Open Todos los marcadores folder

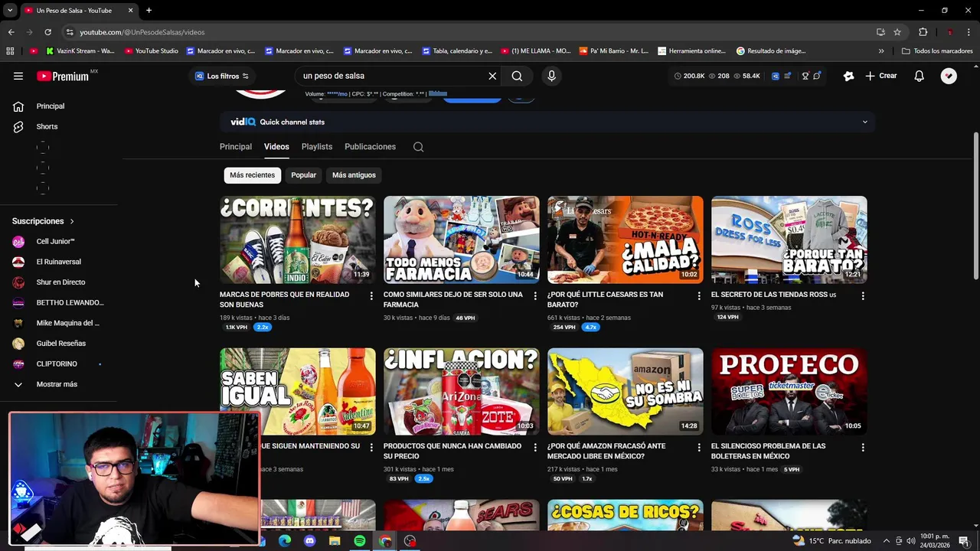[x=937, y=51]
